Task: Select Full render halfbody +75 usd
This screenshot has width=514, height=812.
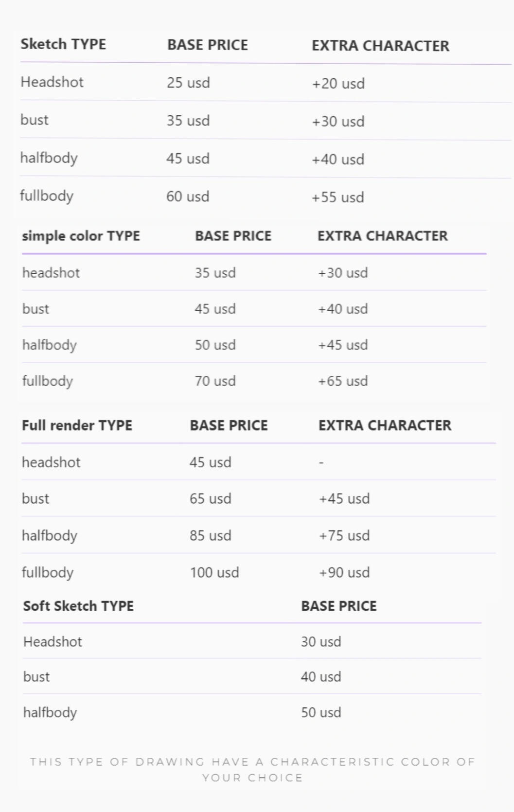Action: click(344, 535)
